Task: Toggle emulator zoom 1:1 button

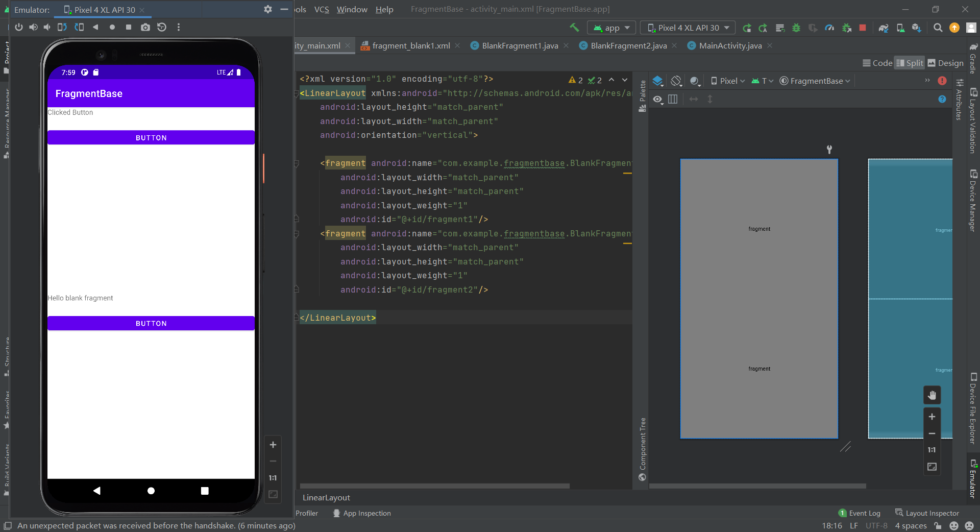Action: click(x=273, y=478)
